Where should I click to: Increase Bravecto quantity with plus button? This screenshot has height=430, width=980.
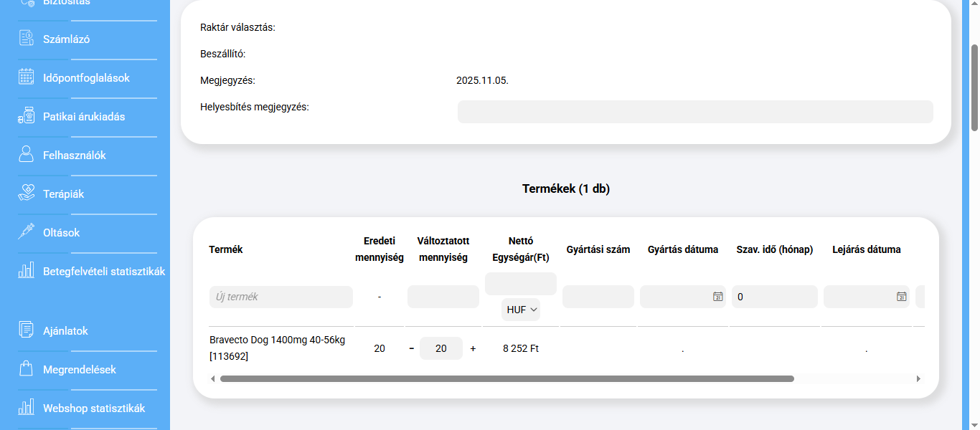coord(473,348)
